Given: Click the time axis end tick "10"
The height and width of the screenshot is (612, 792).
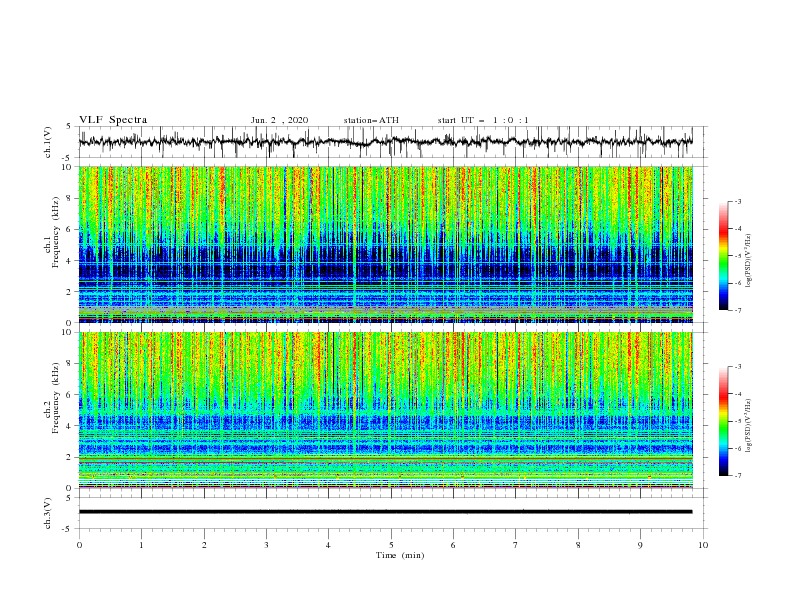Looking at the screenshot, I should click(x=703, y=545).
